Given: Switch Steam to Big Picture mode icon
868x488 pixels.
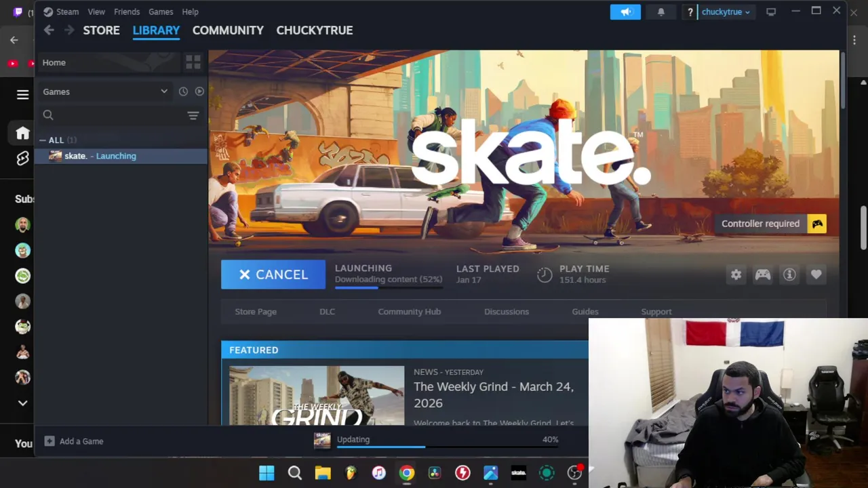Looking at the screenshot, I should [771, 12].
